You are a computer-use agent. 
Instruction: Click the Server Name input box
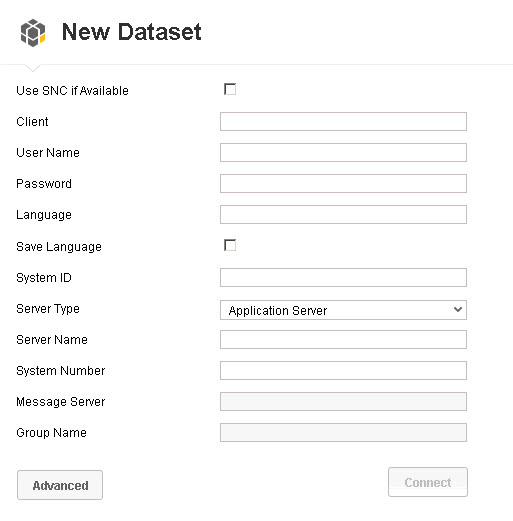[x=343, y=340]
